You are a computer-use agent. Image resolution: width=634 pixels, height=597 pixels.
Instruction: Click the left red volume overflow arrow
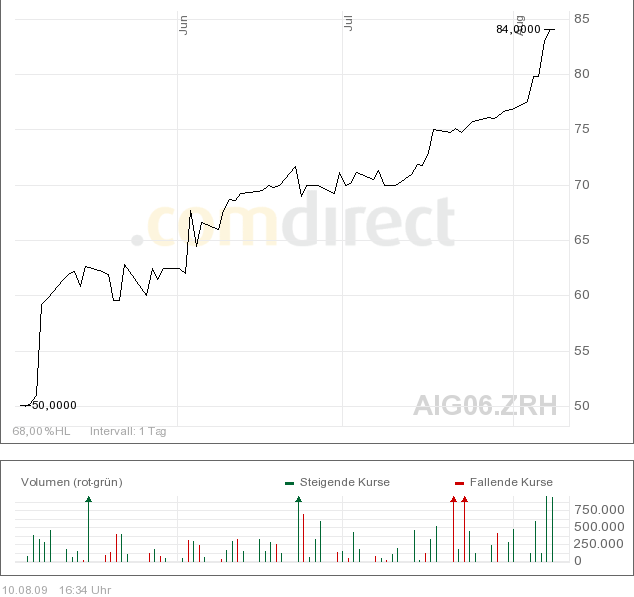453,498
